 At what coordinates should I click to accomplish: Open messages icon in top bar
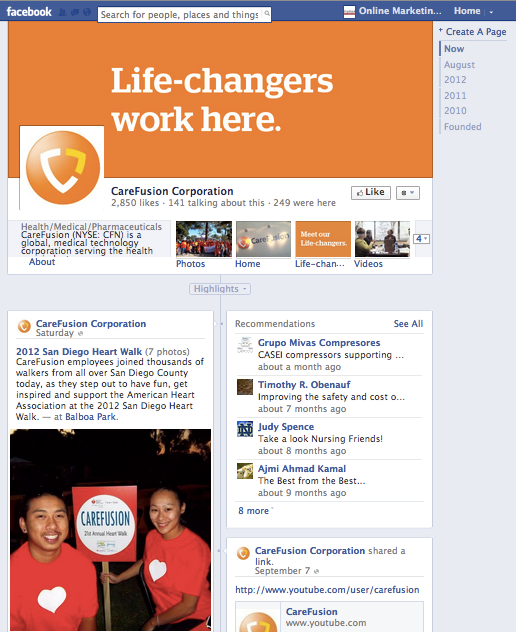tap(75, 12)
